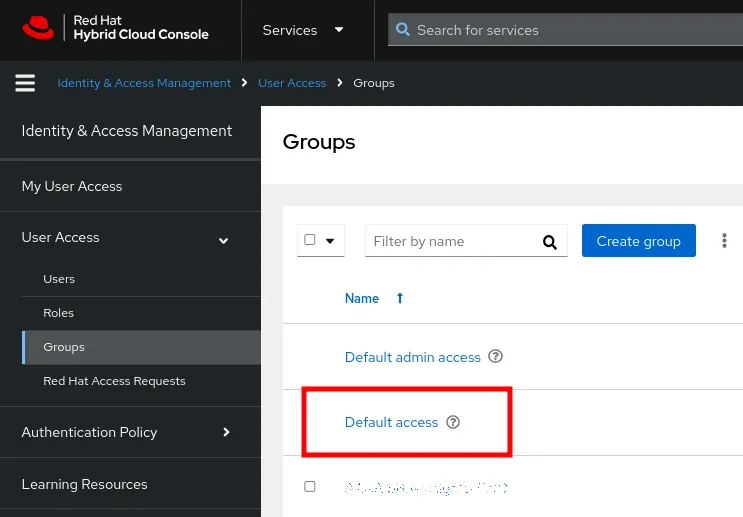Click the Create group button
The width and height of the screenshot is (743, 517).
[638, 241]
